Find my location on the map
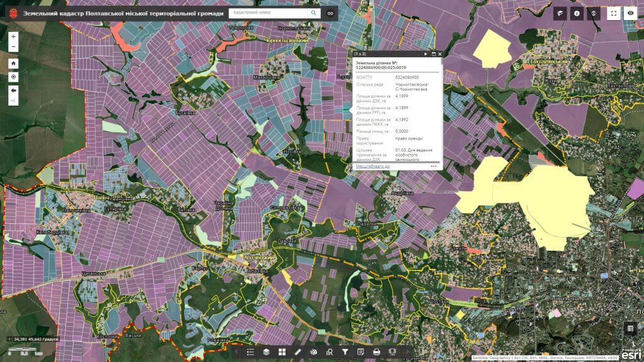 [13, 77]
